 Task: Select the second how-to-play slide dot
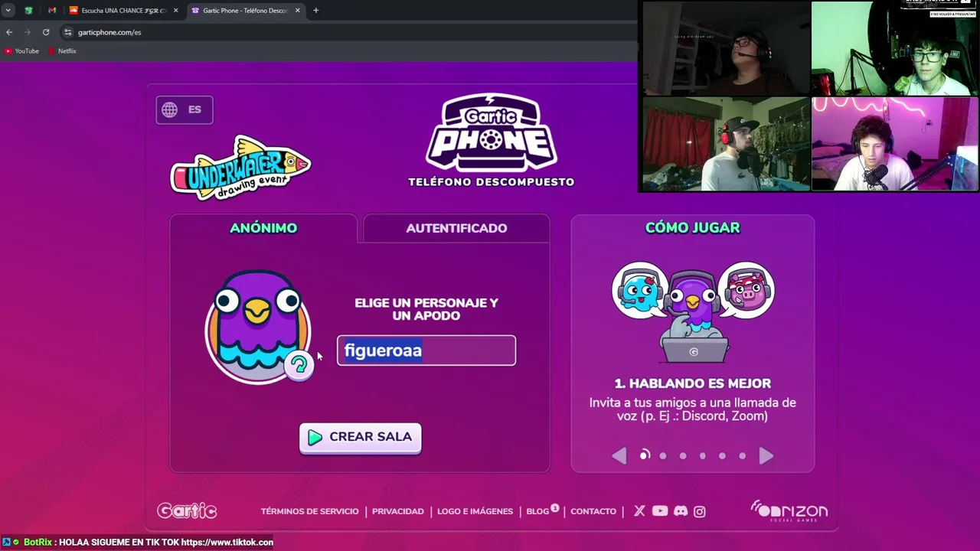(x=663, y=456)
